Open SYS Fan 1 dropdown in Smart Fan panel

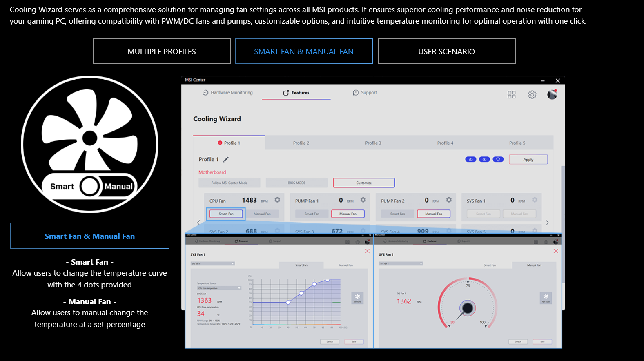click(x=213, y=264)
